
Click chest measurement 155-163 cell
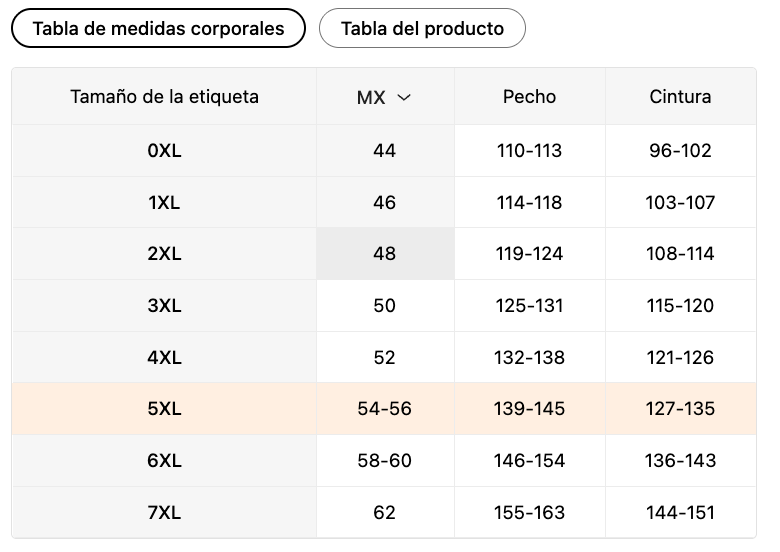point(529,513)
